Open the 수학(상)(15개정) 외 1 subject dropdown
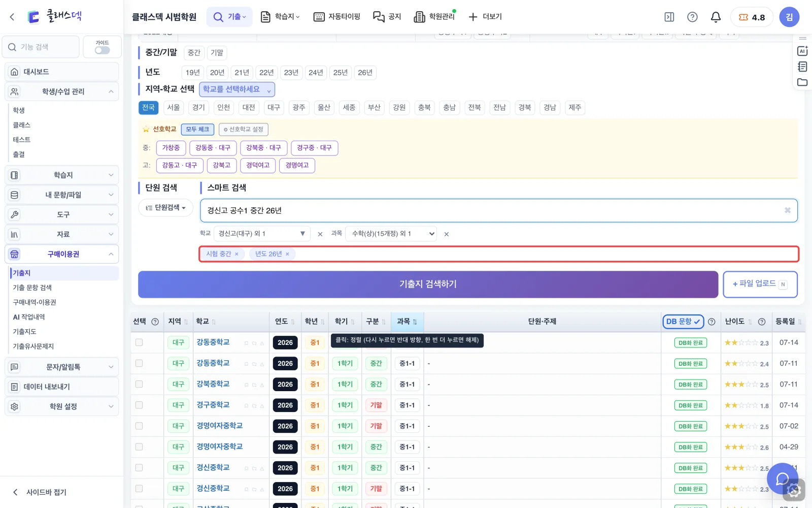Screen dimensions: 812x508 391,234
